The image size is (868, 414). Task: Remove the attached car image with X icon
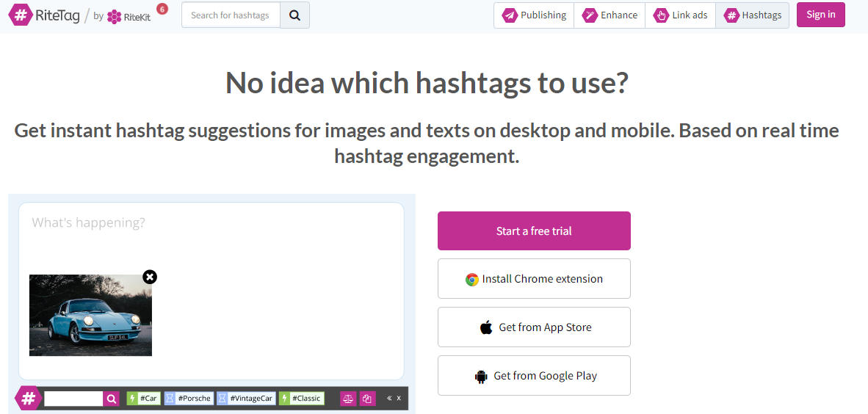pos(150,277)
